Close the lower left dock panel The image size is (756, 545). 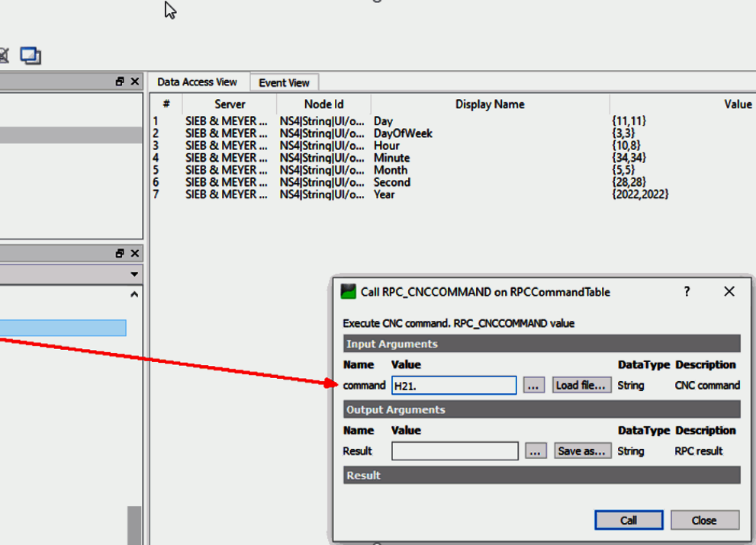tap(135, 253)
